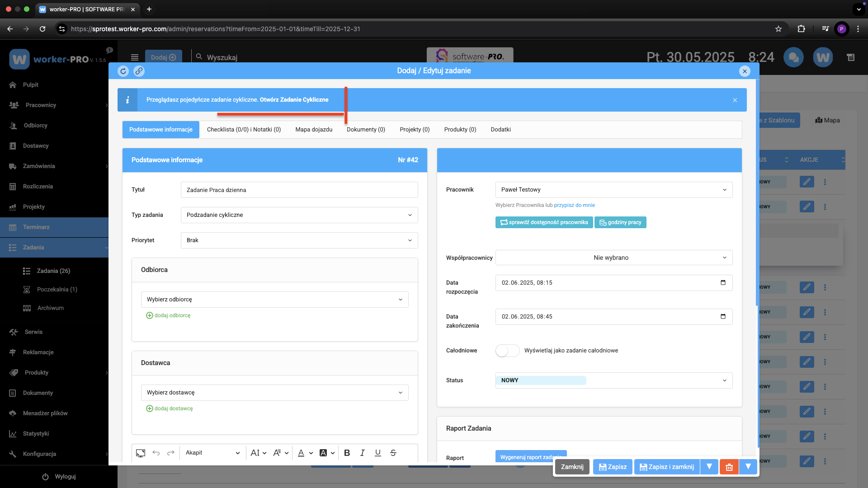Click the copy link icon in dialog header

(139, 71)
